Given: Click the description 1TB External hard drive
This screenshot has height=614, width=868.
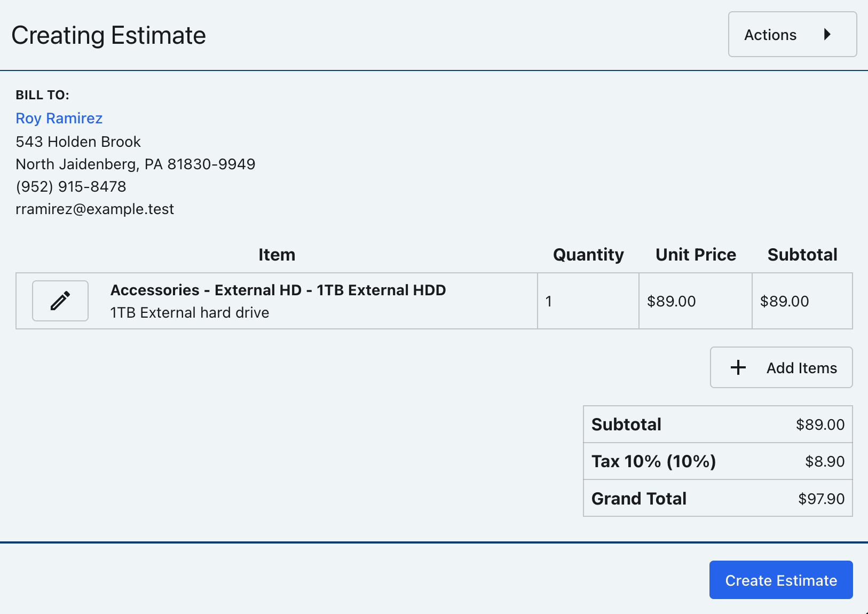Looking at the screenshot, I should [190, 312].
